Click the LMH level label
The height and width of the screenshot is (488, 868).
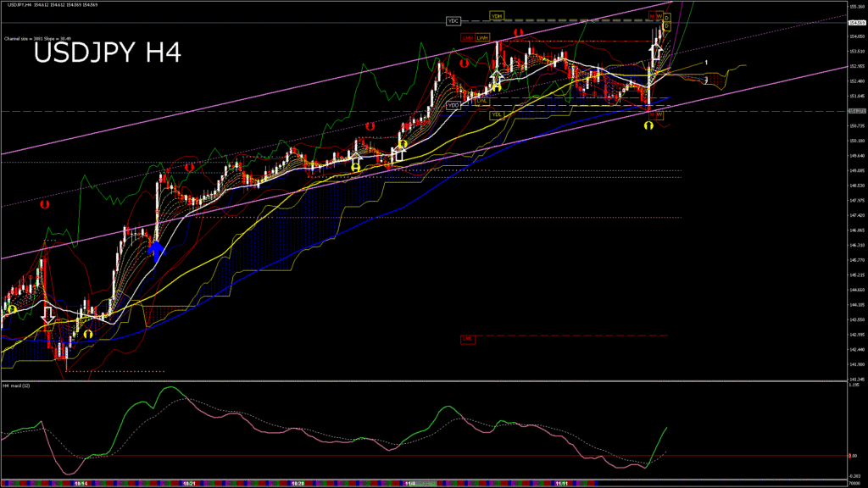468,37
